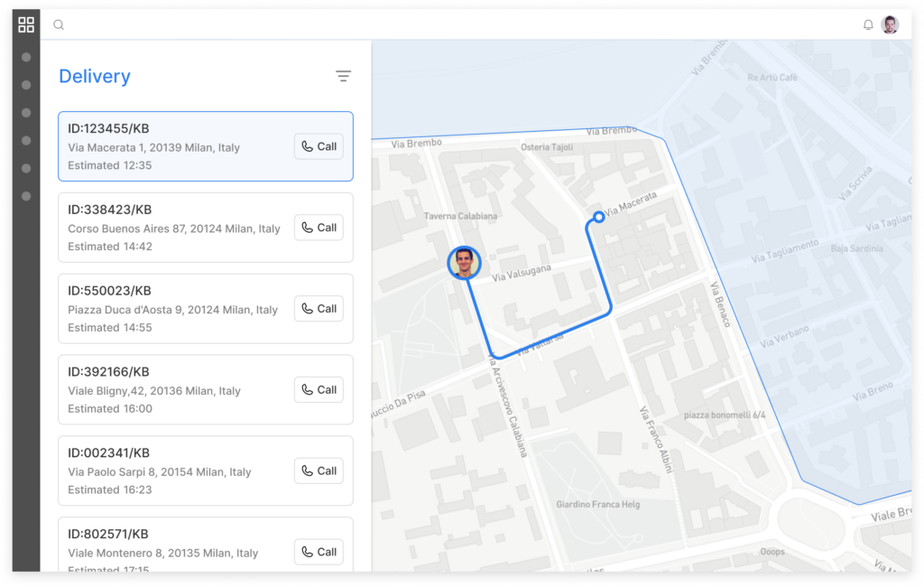Call the Via Paolo Sarpi delivery
Image resolution: width=924 pixels, height=587 pixels.
click(319, 471)
